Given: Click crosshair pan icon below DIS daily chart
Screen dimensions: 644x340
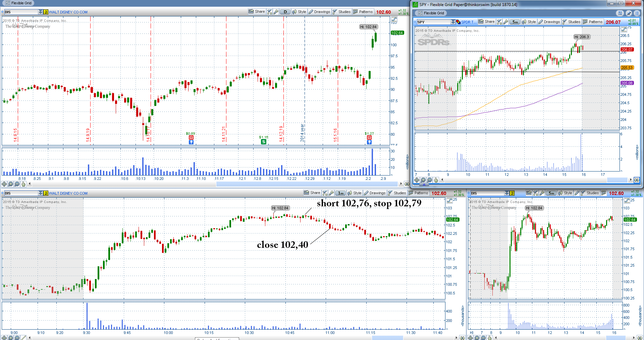Looking at the screenshot, I should pos(4,184).
